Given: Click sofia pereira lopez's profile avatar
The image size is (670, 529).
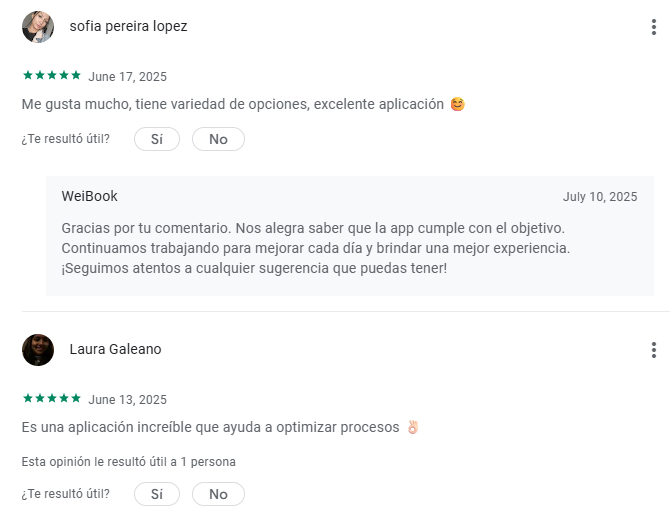Looking at the screenshot, I should coord(38,27).
